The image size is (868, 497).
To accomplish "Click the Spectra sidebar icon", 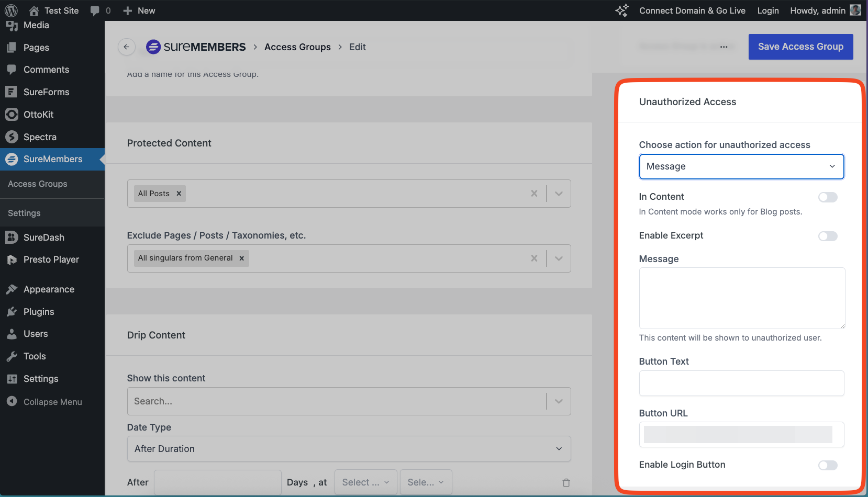I will click(12, 137).
